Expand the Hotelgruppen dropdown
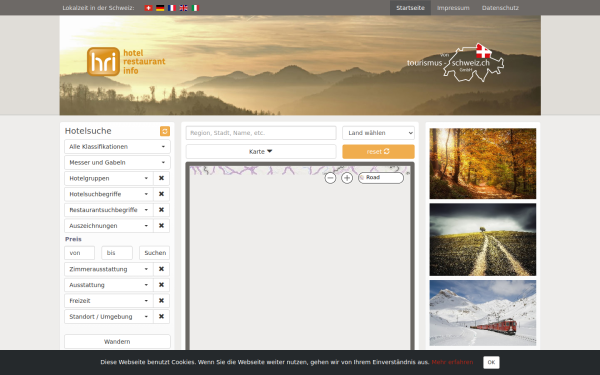 click(x=109, y=178)
